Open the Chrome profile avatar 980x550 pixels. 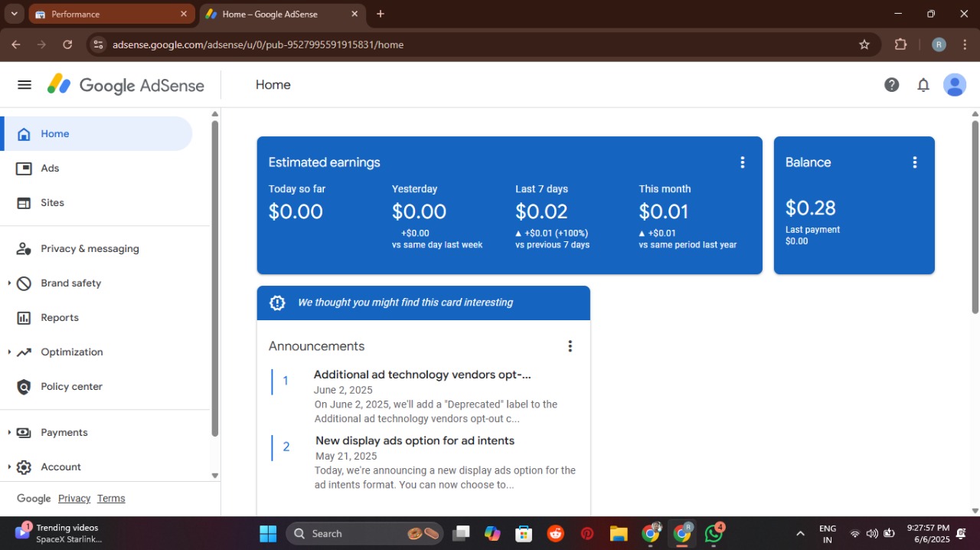[939, 44]
